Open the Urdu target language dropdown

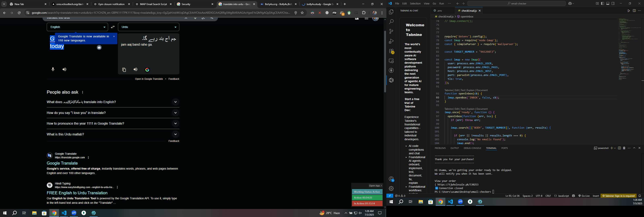pos(149,27)
